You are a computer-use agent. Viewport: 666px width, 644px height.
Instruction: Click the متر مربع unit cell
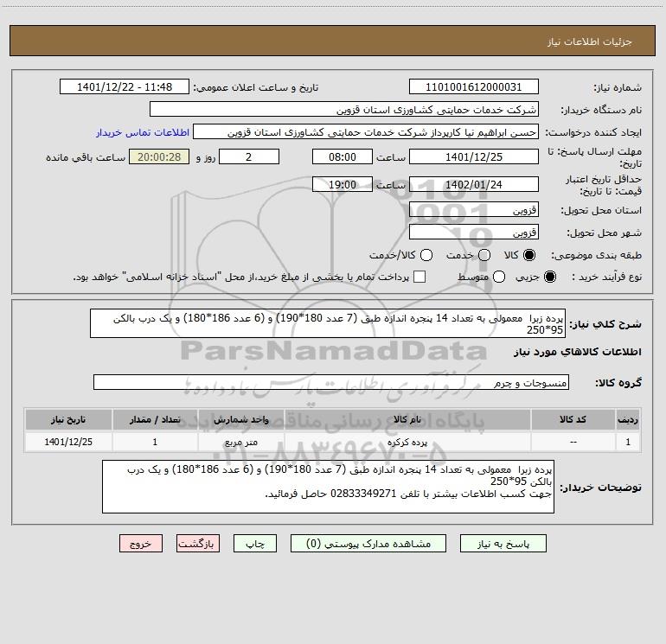coord(240,442)
